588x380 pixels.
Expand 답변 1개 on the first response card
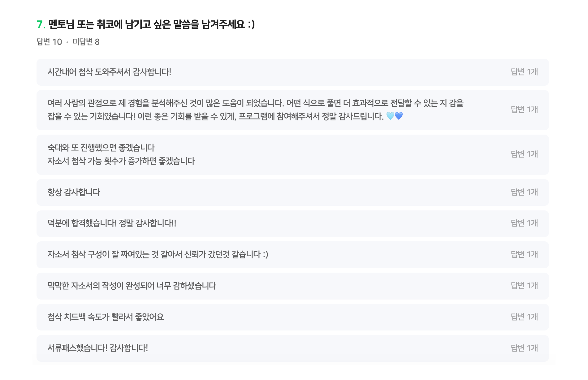tap(525, 72)
